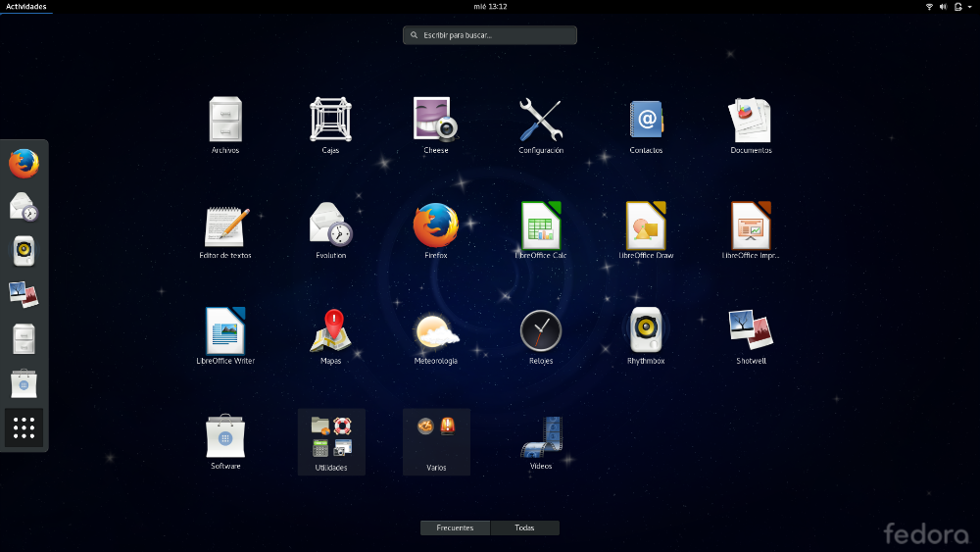Open the Vídeos player app
This screenshot has width=980, height=552.
pos(541,441)
